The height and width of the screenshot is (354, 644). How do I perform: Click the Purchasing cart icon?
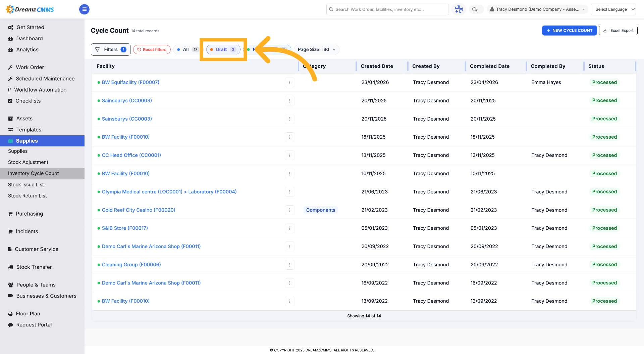pos(10,214)
